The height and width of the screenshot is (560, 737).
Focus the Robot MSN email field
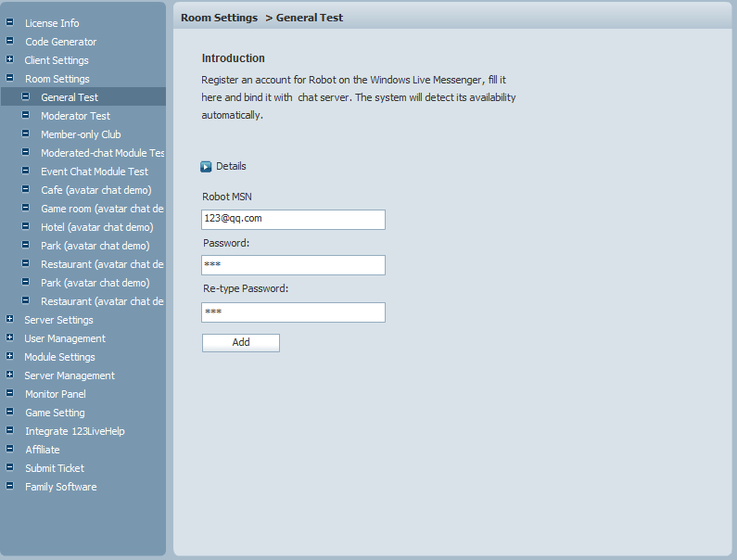[x=293, y=220]
